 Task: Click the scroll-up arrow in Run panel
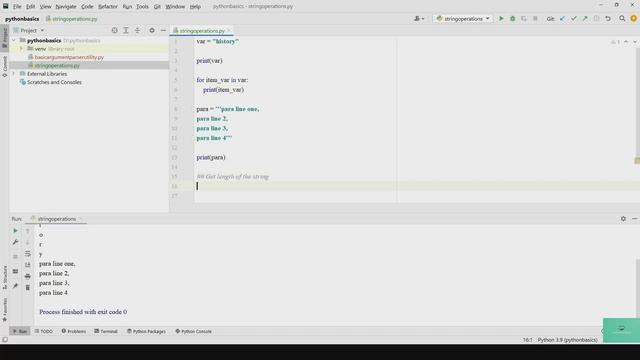[x=28, y=231]
